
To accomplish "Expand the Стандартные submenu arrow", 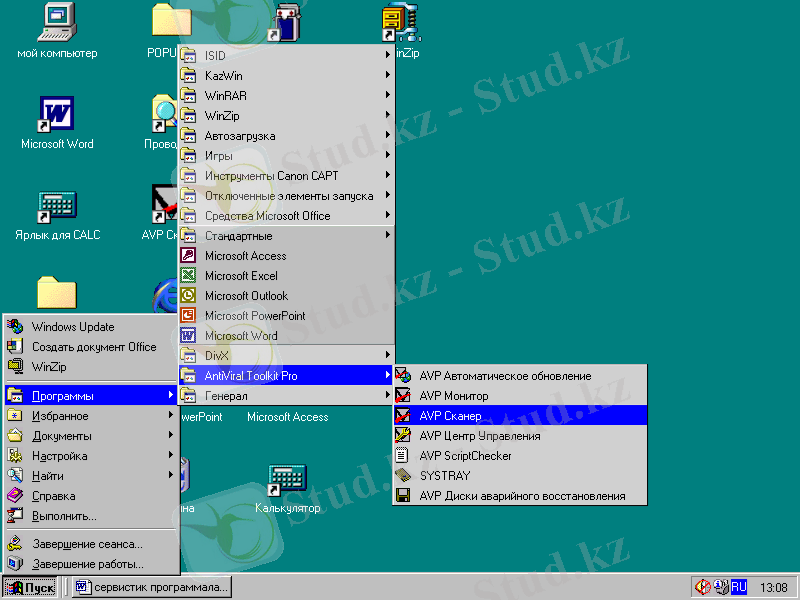I will pyautogui.click(x=388, y=235).
